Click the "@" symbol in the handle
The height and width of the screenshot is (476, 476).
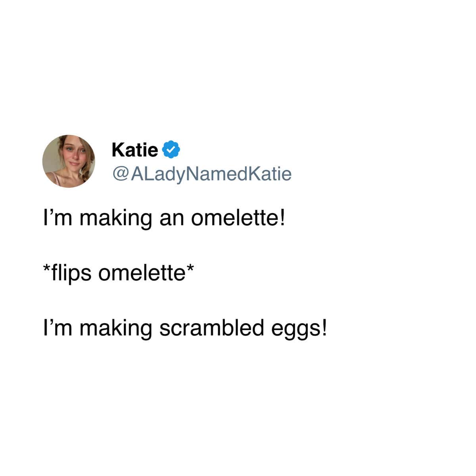120,173
